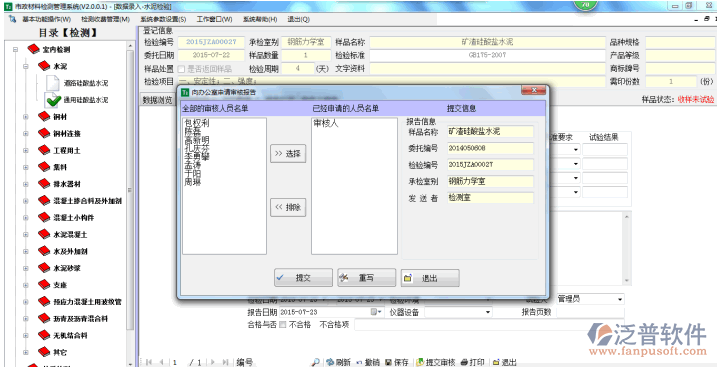Open the 系统参数设置(S) menu
717x367 pixels.
coord(163,19)
